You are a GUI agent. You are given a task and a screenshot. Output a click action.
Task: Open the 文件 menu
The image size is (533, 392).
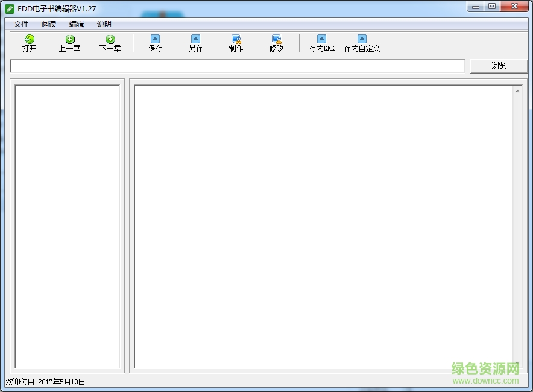pyautogui.click(x=21, y=24)
